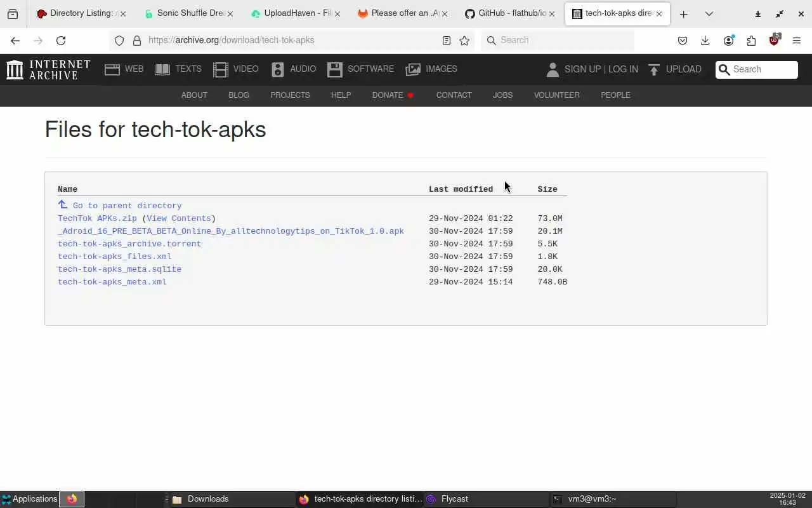Switch to the Please offer an tab
The image size is (812, 508).
402,13
